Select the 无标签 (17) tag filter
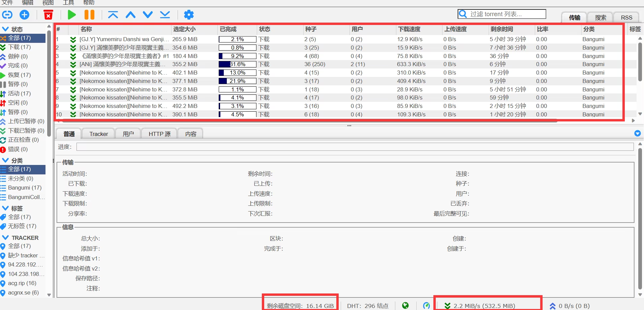644x310 pixels. pyautogui.click(x=22, y=226)
